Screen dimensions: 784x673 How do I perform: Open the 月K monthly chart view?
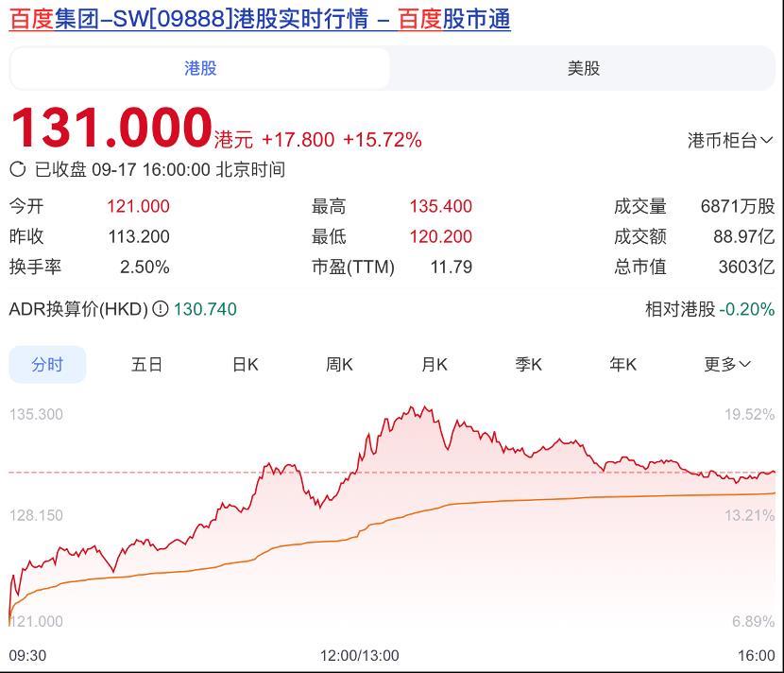(433, 363)
